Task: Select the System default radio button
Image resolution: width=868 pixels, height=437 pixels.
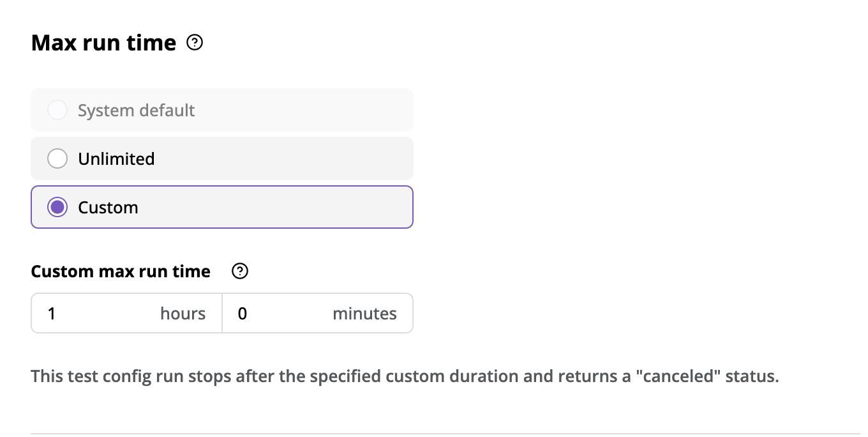Action: (x=57, y=110)
